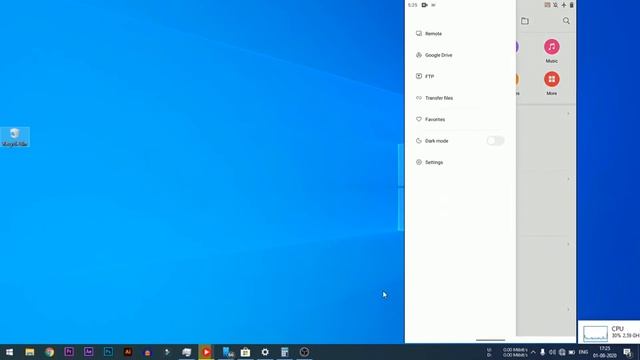This screenshot has height=360, width=640.
Task: Open Settings in the phone drawer menu
Action: [x=429, y=162]
